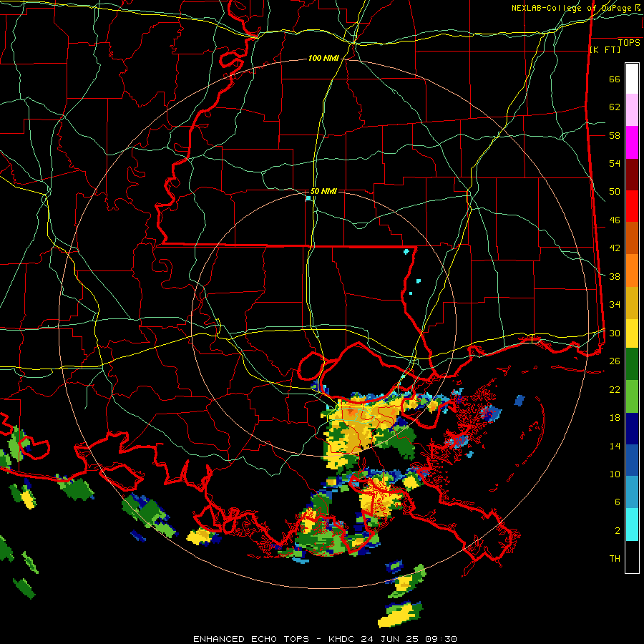The image size is (644, 644).
Task: Click the legend value '62'
Action: (615, 107)
